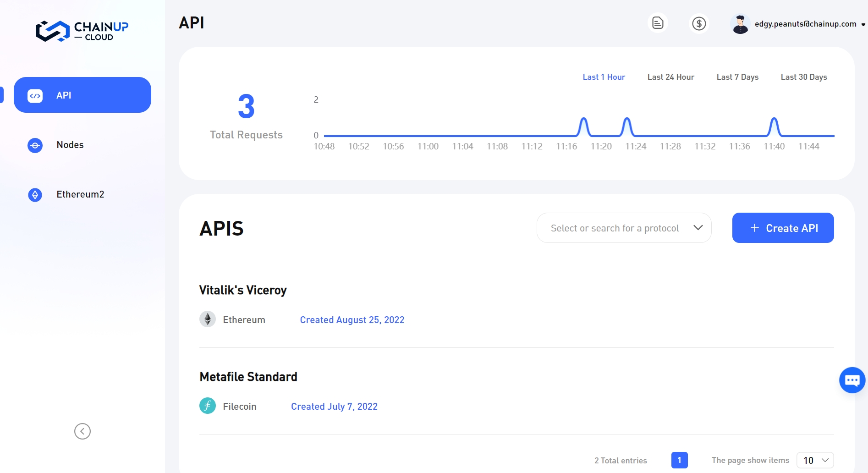Open Nodes in the sidebar
Image resolution: width=868 pixels, height=473 pixels.
point(70,145)
